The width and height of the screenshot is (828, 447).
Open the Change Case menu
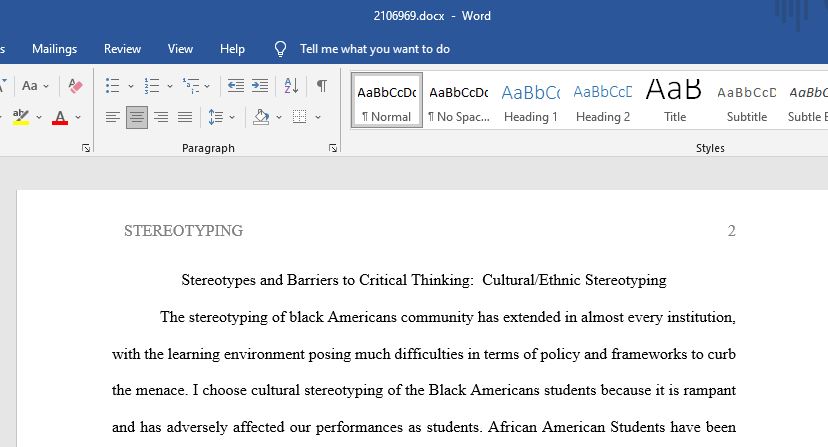(35, 86)
